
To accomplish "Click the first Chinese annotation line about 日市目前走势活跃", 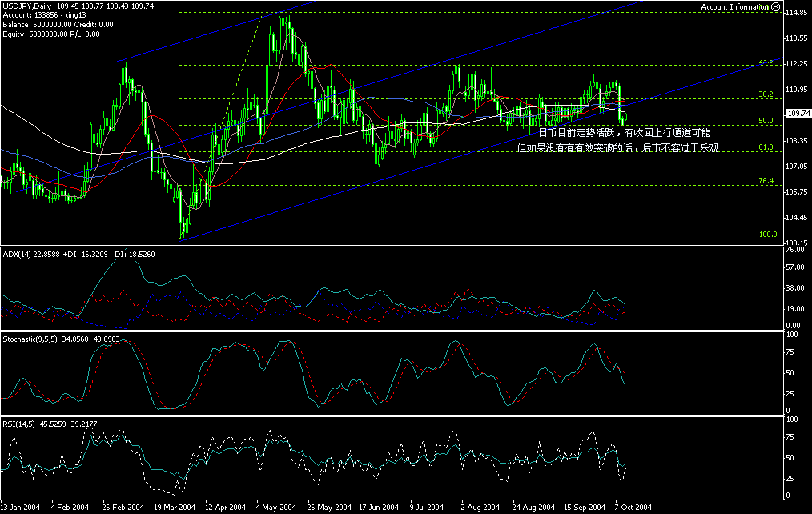I will point(625,133).
